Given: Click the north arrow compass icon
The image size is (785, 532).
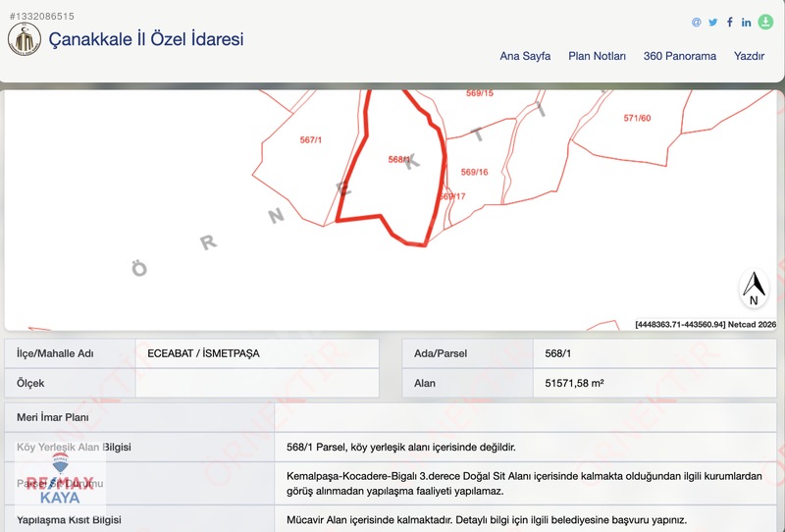Looking at the screenshot, I should coord(754,288).
